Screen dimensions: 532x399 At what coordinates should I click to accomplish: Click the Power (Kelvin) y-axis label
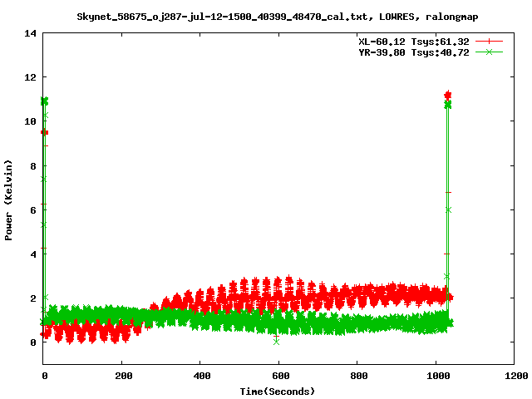coord(8,200)
